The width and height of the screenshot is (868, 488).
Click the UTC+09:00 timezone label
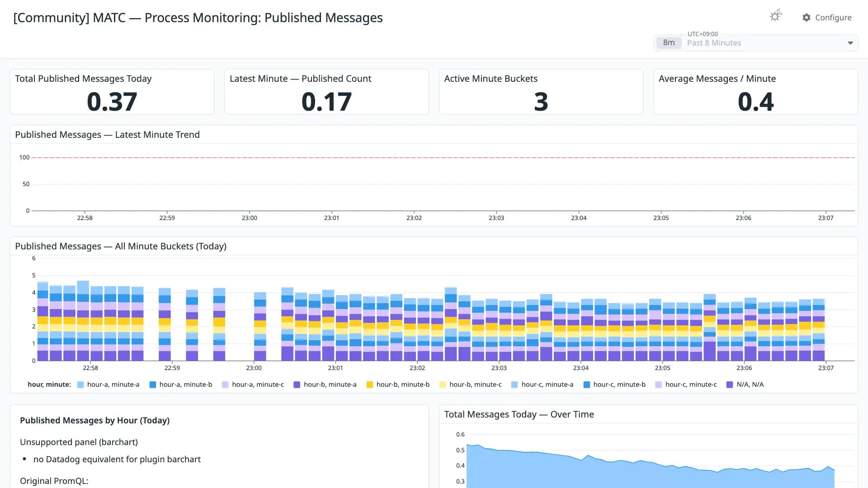(703, 34)
